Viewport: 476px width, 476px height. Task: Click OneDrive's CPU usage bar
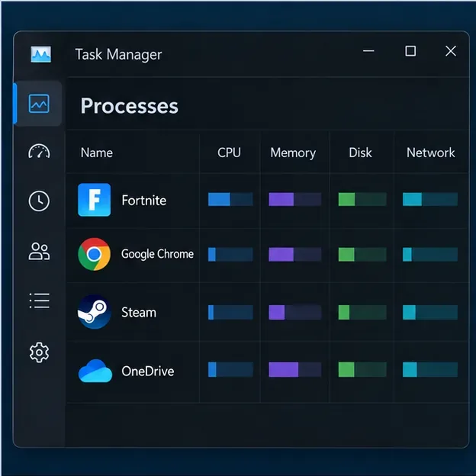(230, 369)
